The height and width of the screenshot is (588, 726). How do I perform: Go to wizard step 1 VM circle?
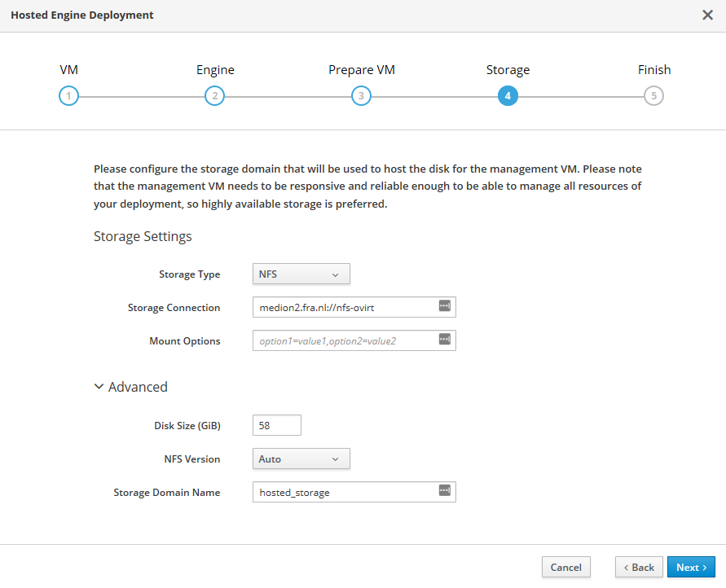69,96
